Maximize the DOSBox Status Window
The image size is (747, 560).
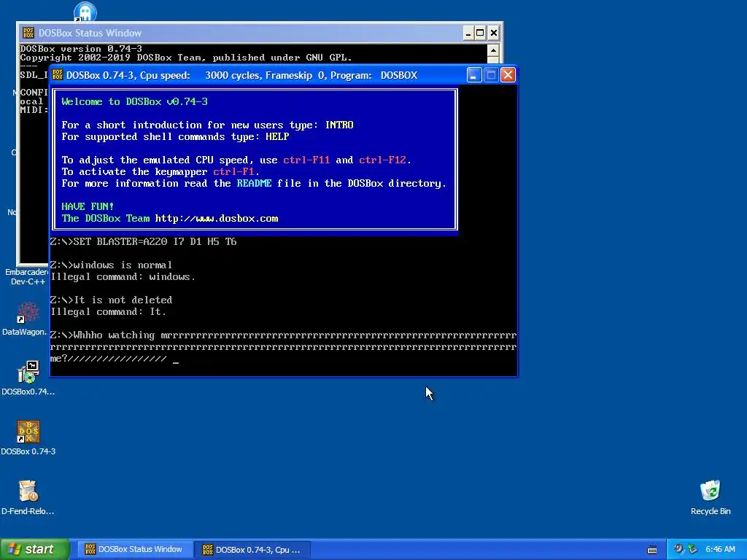(480, 33)
